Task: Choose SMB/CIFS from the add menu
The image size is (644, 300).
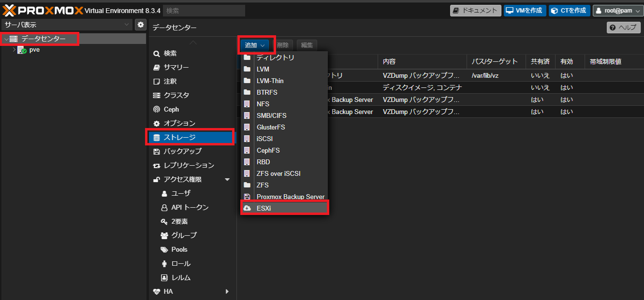Action: pyautogui.click(x=284, y=115)
